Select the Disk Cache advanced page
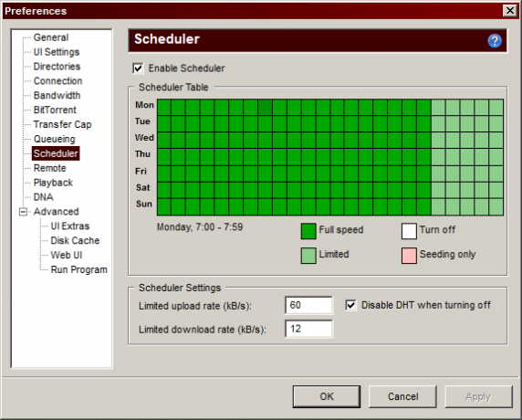The width and height of the screenshot is (522, 420). (75, 240)
